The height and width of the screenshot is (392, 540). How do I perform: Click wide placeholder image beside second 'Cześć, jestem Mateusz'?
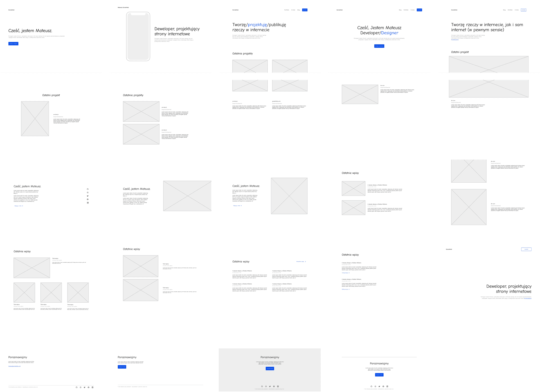point(187,196)
